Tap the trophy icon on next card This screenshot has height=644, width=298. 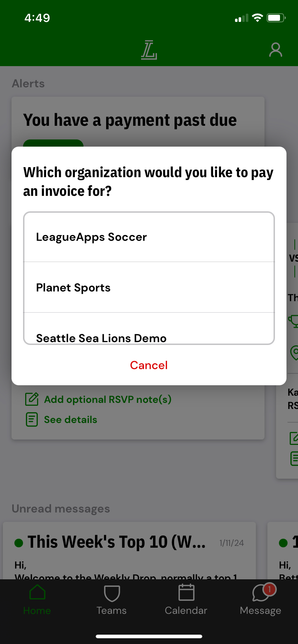click(294, 321)
